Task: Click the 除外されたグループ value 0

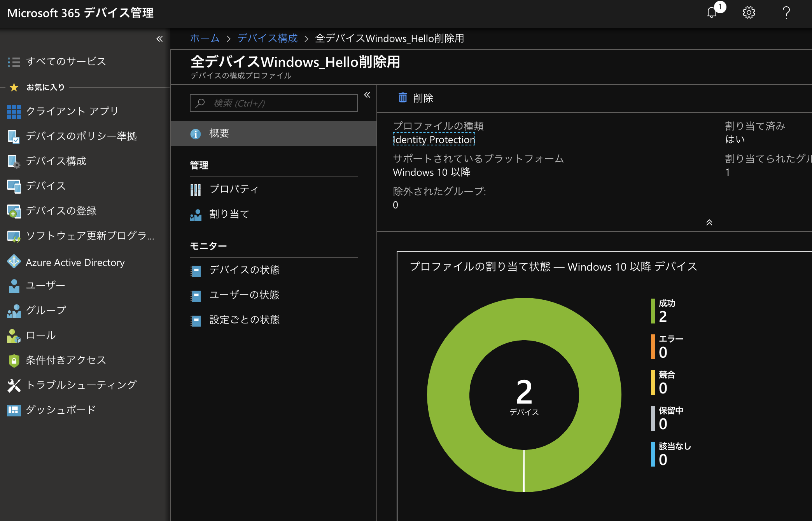Action: point(395,205)
